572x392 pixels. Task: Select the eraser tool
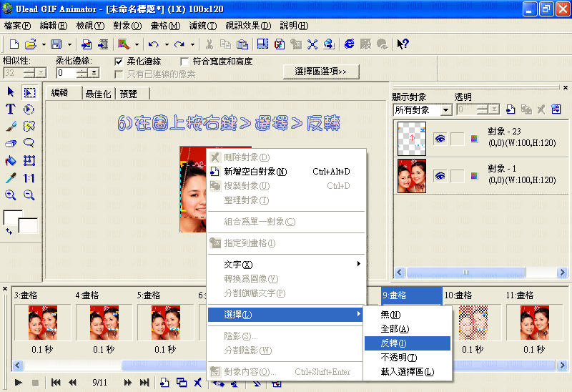(11, 144)
